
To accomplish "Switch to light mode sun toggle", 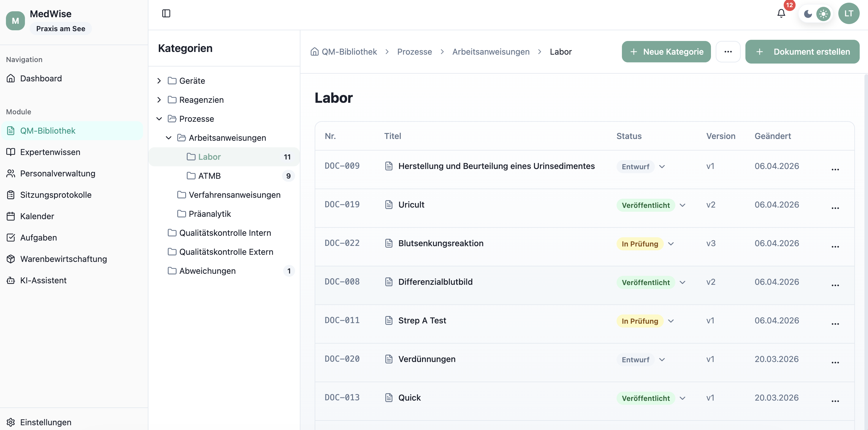I will click(x=823, y=14).
